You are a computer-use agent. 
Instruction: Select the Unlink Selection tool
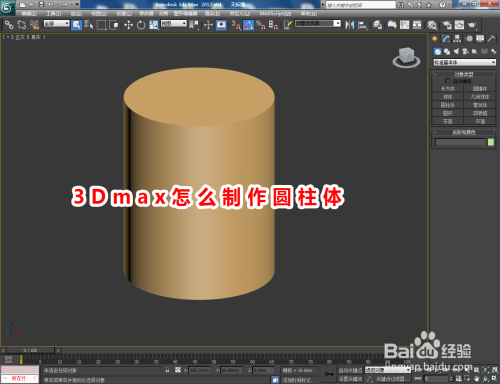[22, 25]
